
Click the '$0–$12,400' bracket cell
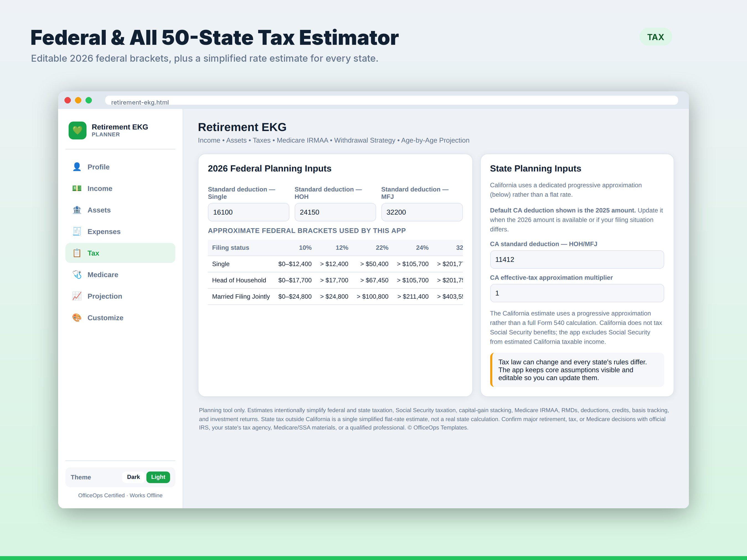(x=295, y=264)
